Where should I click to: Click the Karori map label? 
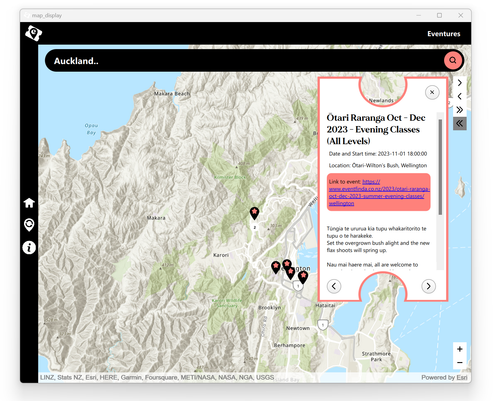coord(221,255)
